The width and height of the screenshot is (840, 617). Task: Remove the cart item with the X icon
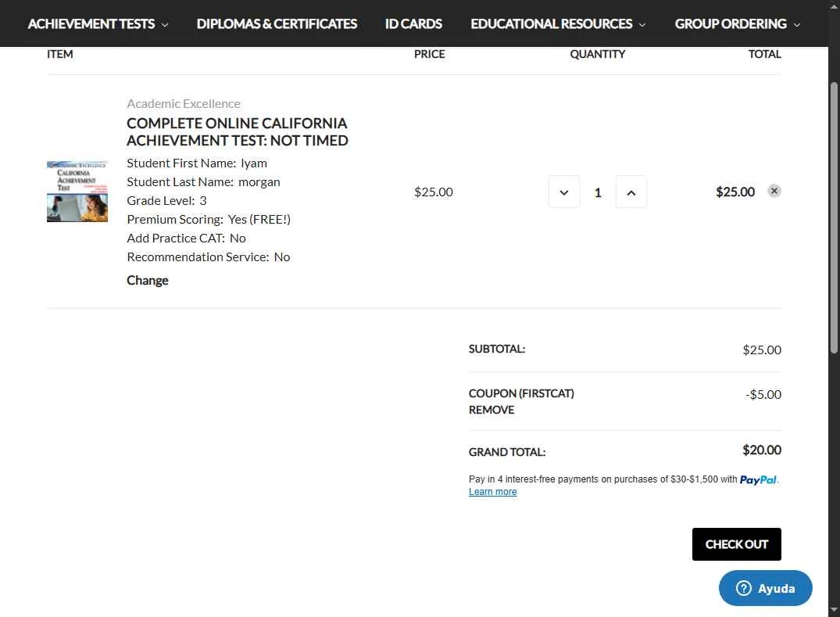coord(774,191)
